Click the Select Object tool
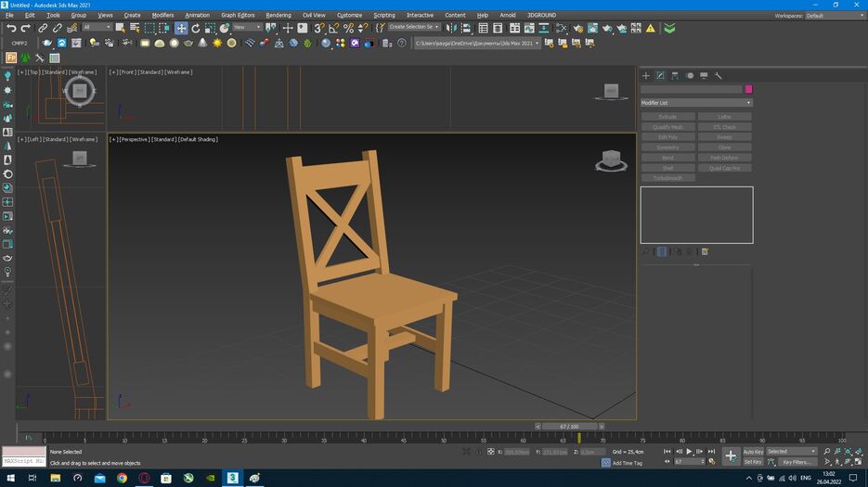The height and width of the screenshot is (487, 868). pyautogui.click(x=120, y=28)
